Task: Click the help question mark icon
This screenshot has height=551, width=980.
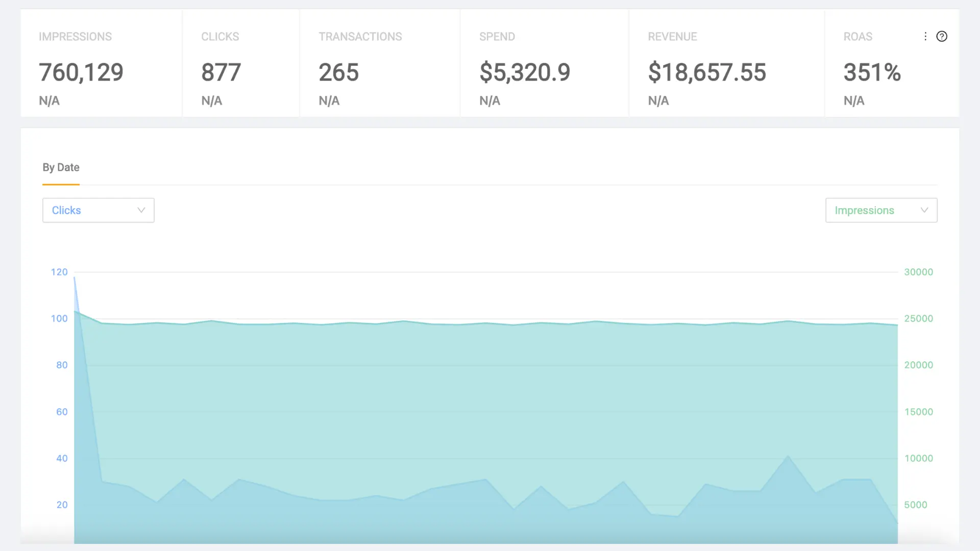Action: 942,36
